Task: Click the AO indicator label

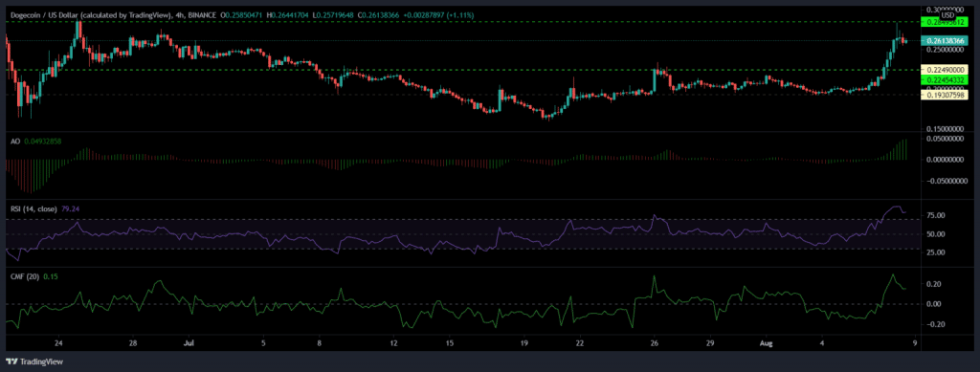Action: coord(15,142)
